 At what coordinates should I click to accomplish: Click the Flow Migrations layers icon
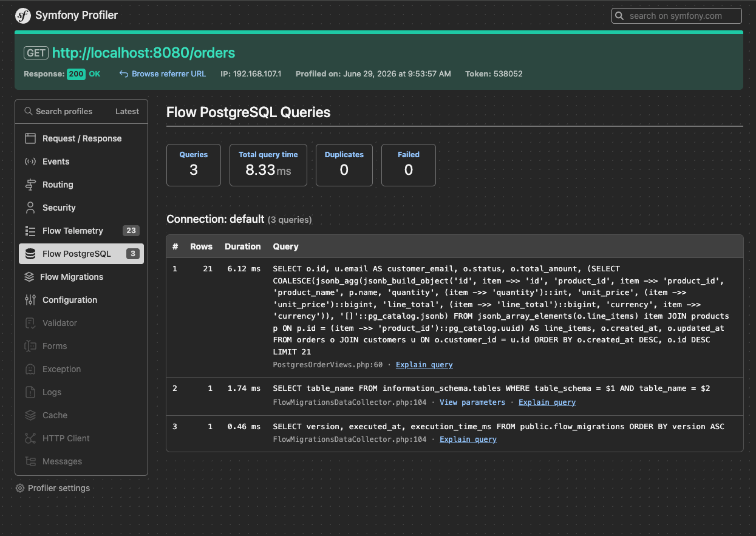(x=29, y=277)
